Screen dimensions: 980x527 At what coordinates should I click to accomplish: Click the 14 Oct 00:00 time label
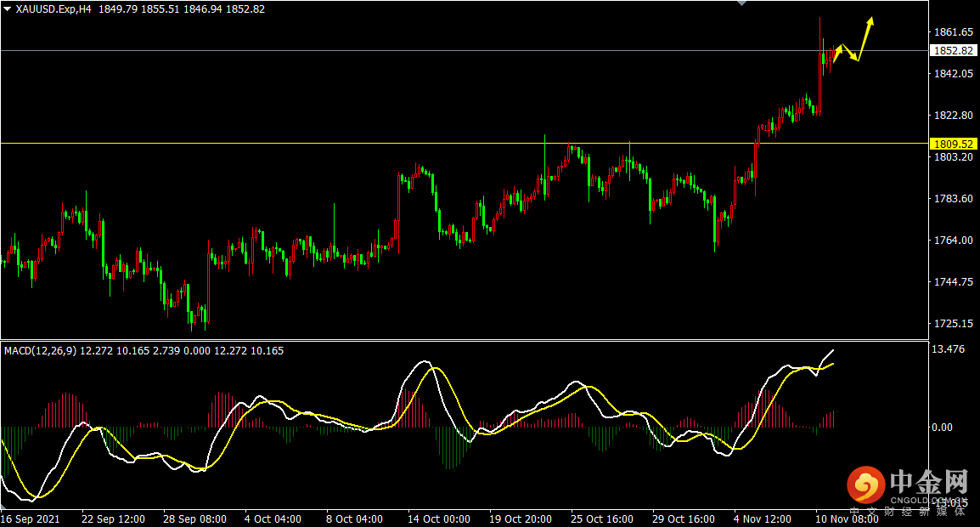point(439,518)
